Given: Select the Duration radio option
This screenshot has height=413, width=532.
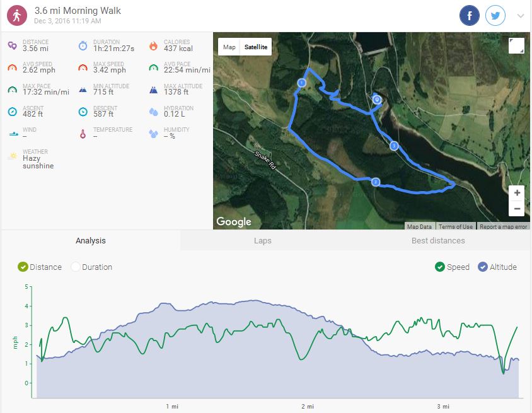Looking at the screenshot, I should coord(76,267).
